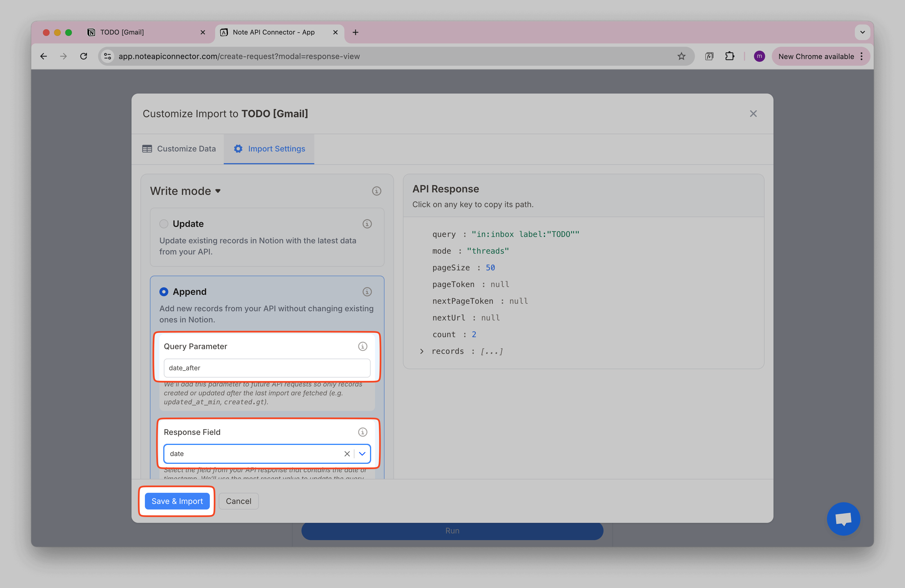The width and height of the screenshot is (905, 588).
Task: Close the Note API Connector tab
Action: point(335,32)
